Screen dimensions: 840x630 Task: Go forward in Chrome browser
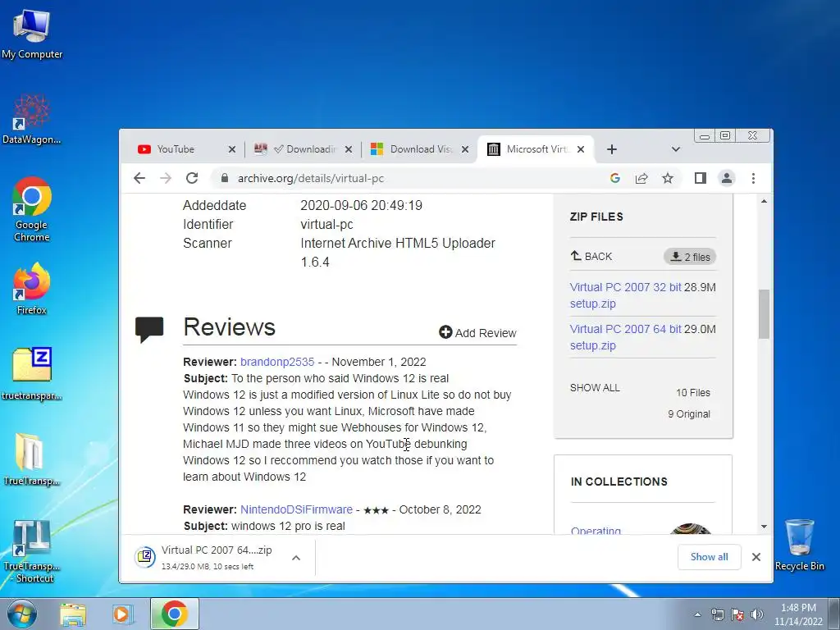click(166, 178)
